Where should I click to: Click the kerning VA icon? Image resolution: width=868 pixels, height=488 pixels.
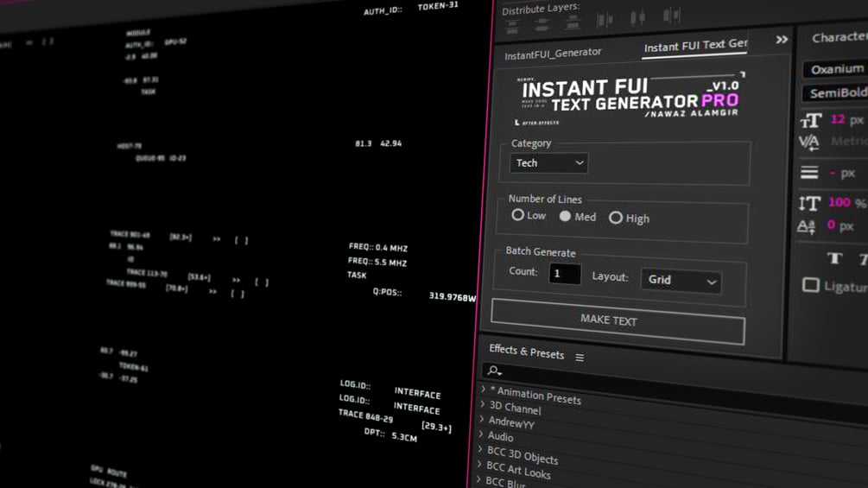tap(808, 143)
